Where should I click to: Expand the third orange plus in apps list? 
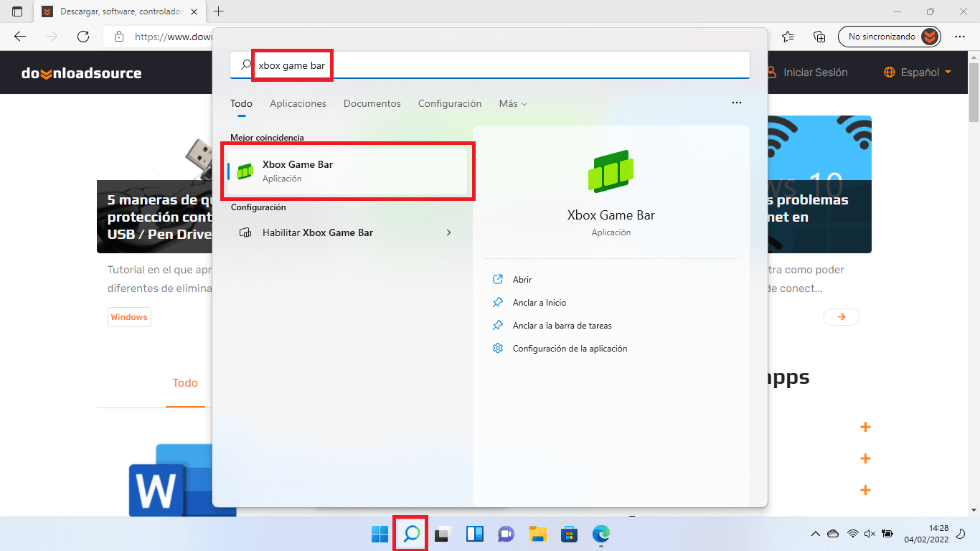[865, 490]
